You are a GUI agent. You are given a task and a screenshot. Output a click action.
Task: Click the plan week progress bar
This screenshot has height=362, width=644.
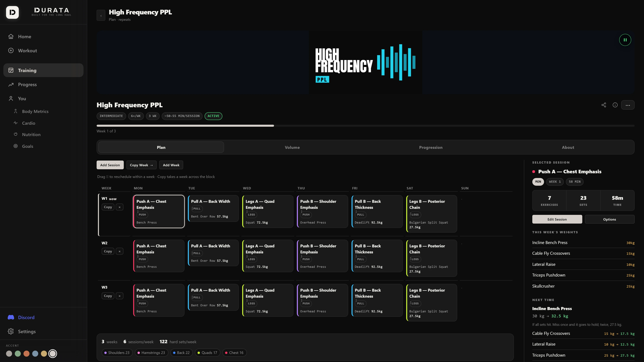365,126
